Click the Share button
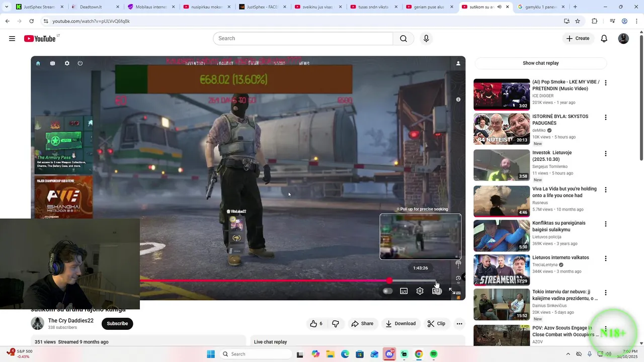 pos(362,324)
